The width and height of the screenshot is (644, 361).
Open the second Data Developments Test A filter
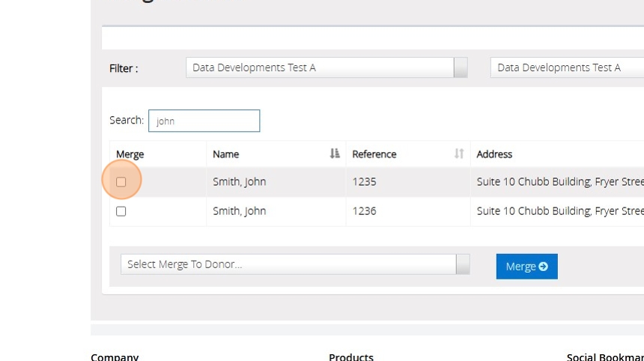[567, 67]
